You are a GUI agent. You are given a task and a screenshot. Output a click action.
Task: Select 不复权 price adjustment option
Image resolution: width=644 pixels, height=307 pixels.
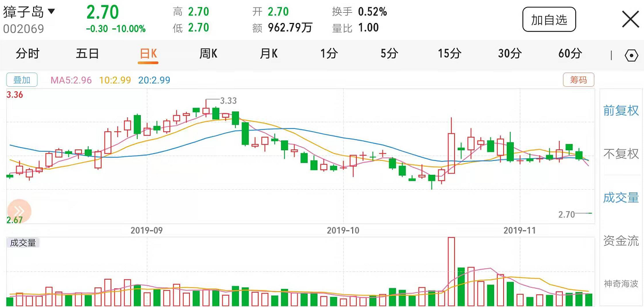(x=621, y=154)
